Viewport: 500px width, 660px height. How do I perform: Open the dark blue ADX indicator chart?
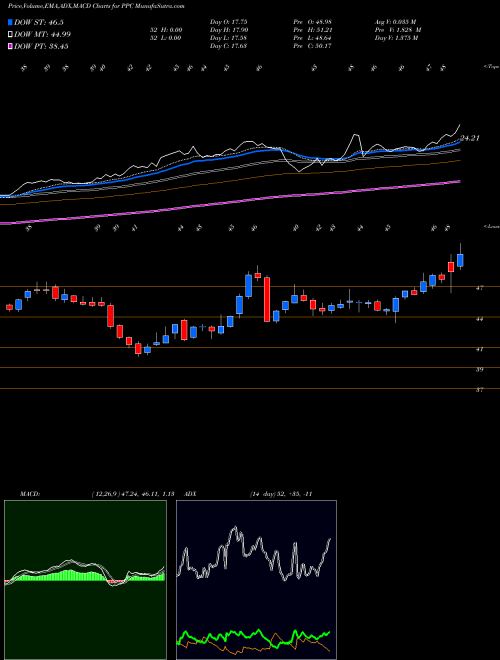point(256,580)
